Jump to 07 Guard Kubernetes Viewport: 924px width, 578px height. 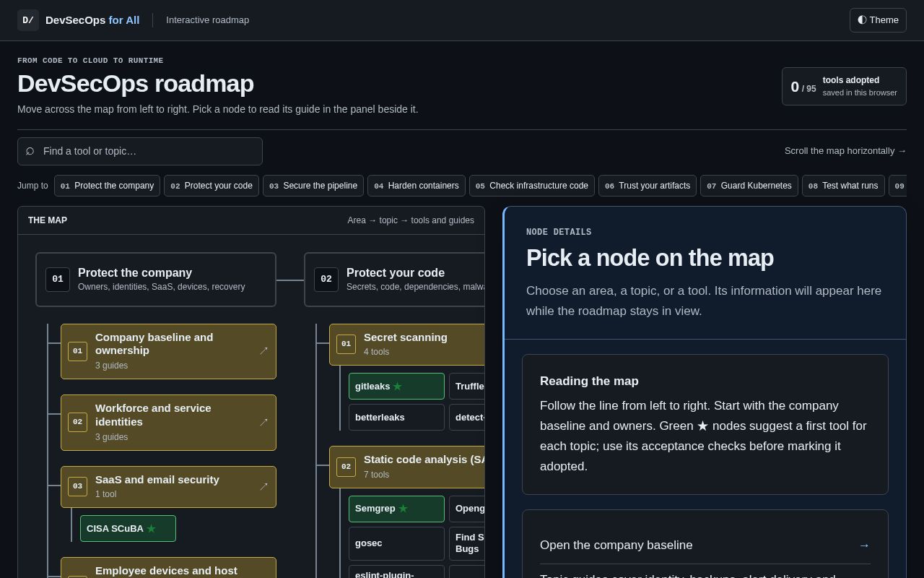coord(749,186)
